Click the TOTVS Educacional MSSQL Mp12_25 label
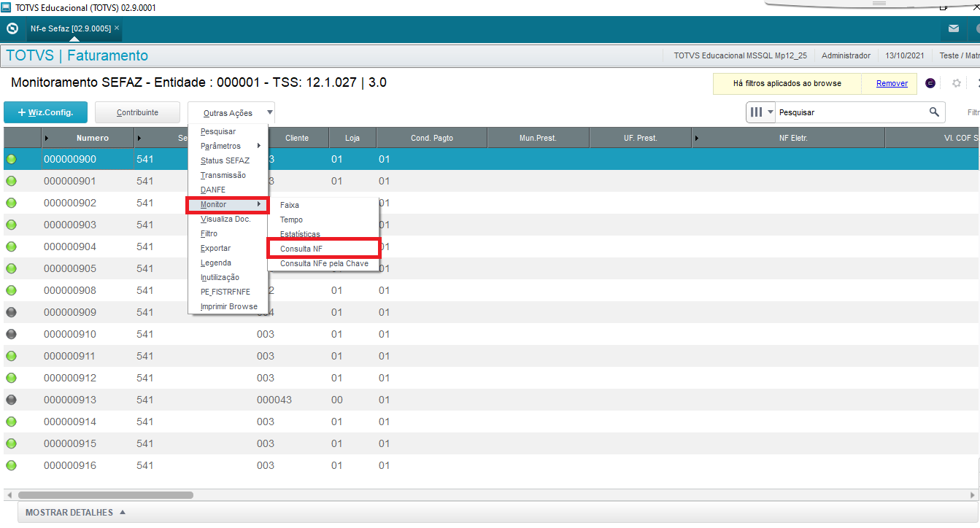980x528 pixels. pyautogui.click(x=741, y=55)
